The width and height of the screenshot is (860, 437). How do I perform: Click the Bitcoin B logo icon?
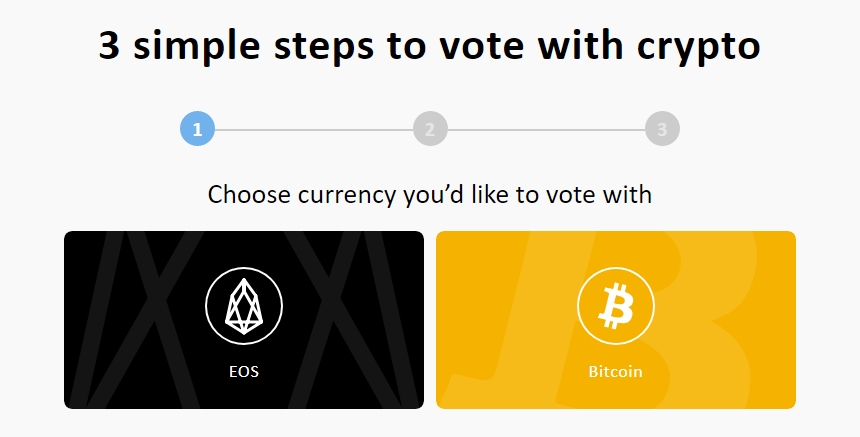(x=615, y=306)
